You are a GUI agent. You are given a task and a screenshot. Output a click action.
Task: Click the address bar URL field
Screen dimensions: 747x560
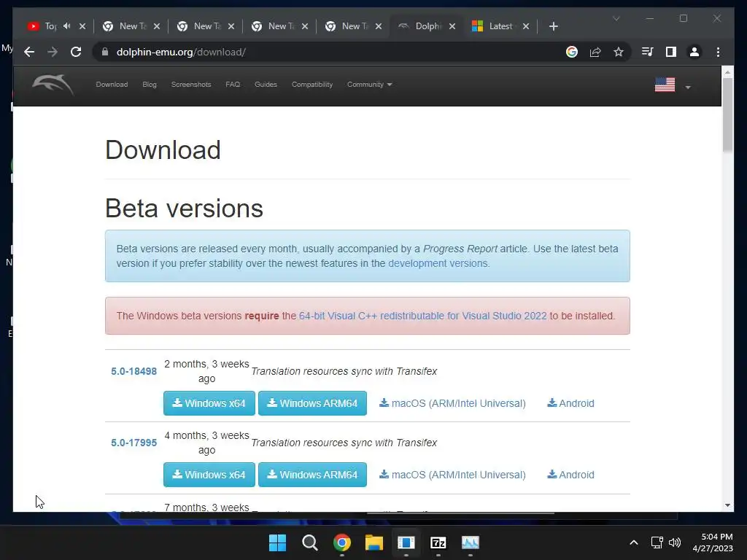click(333, 52)
